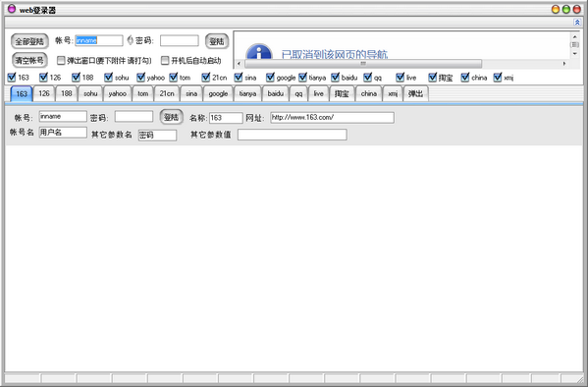The width and height of the screenshot is (588, 387).
Task: Click the green maximize button
Action: (566, 10)
